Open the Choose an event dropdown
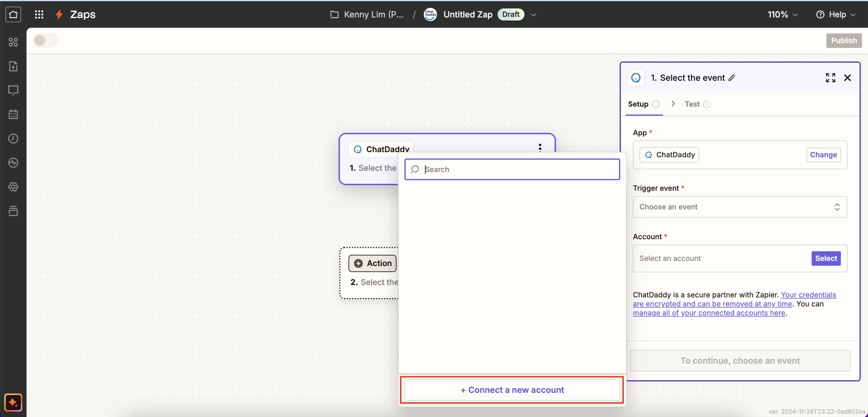Image resolution: width=868 pixels, height=417 pixels. coord(740,207)
